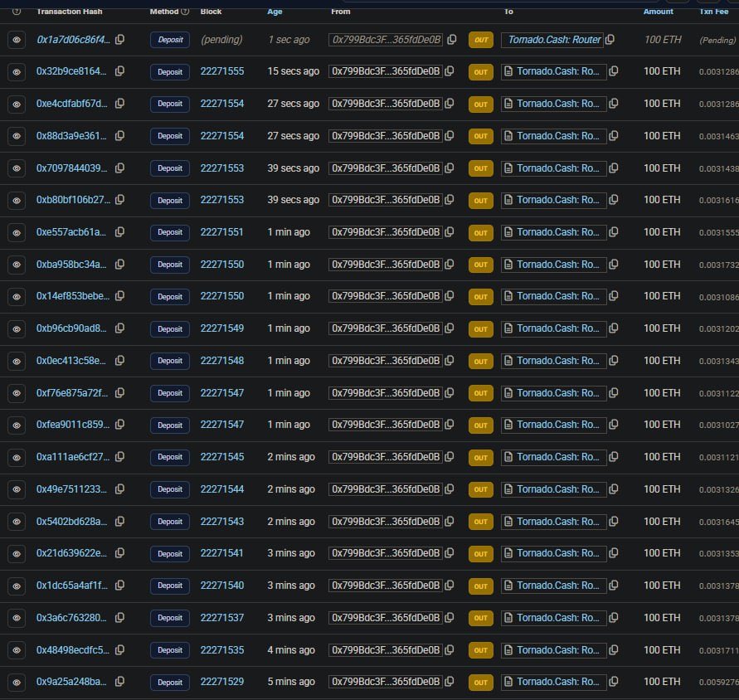This screenshot has width=739, height=700.
Task: Copy To address in block 22271537 row
Action: [614, 618]
